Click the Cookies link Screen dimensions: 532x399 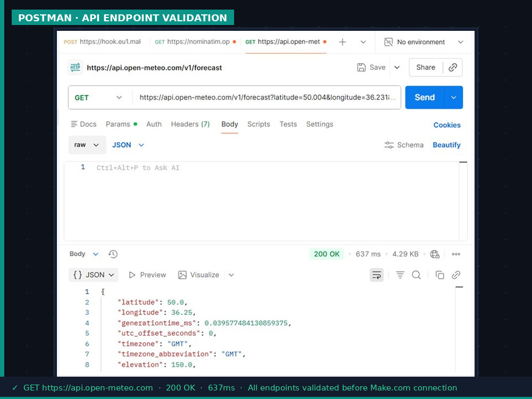click(447, 125)
